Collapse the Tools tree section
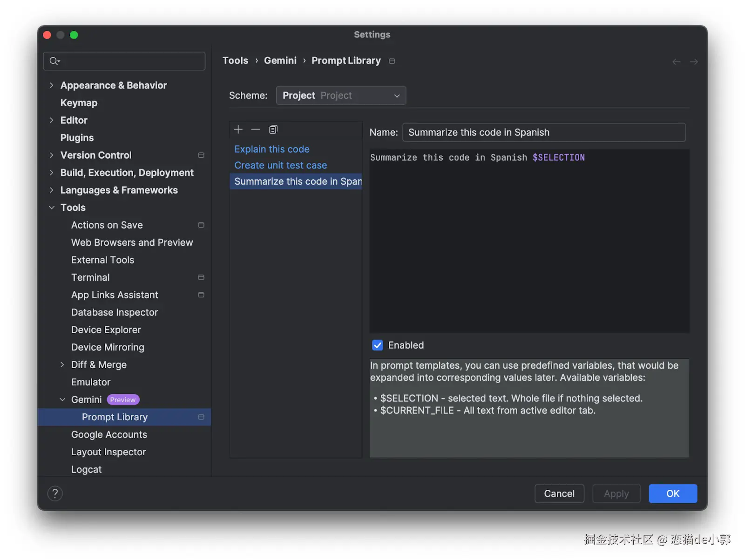Image resolution: width=745 pixels, height=560 pixels. (x=52, y=208)
